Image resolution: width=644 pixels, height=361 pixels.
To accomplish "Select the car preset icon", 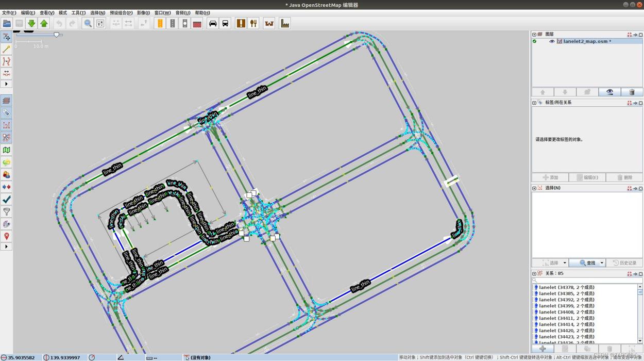I will 213,23.
